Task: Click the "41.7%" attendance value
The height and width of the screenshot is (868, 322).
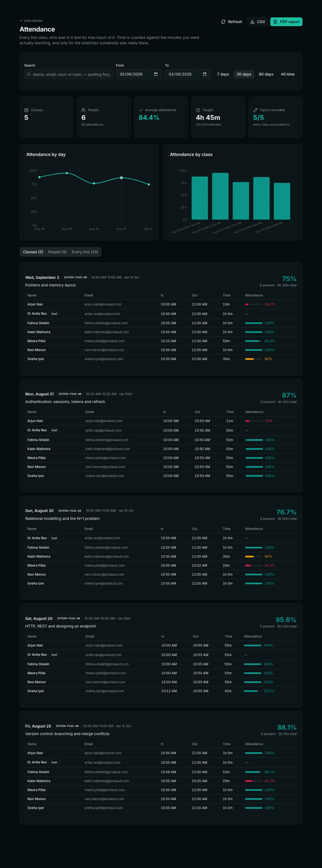Action: [x=270, y=781]
